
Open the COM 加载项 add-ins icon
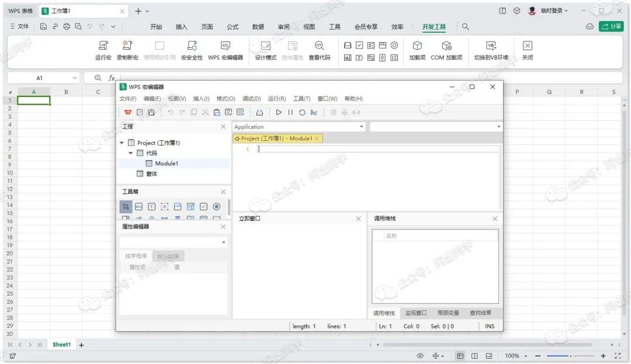coord(446,46)
